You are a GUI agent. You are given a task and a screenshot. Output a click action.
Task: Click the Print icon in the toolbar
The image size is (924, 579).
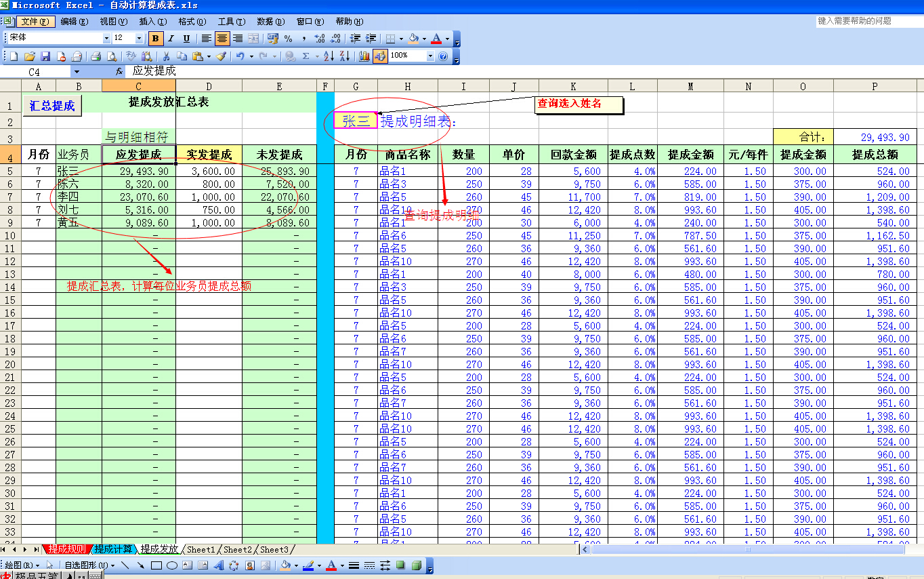(96, 56)
